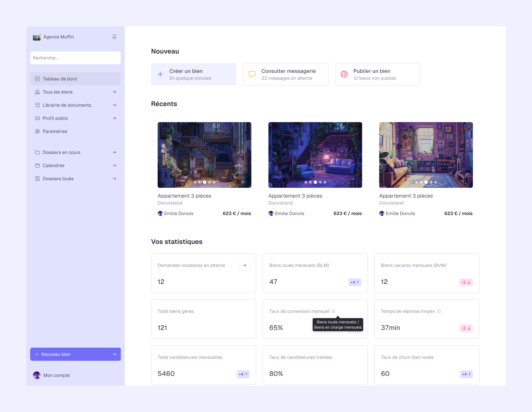The width and height of the screenshot is (532, 412).
Task: Click the info icon next to Temps de réponse moyen
Action: (439, 311)
